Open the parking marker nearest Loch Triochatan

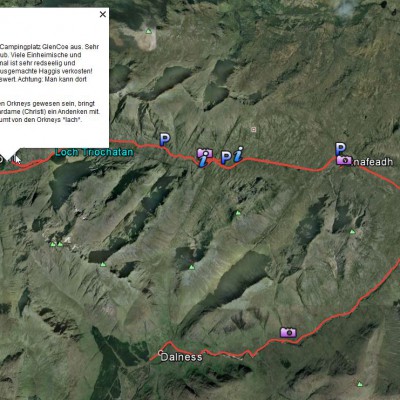coord(165,140)
